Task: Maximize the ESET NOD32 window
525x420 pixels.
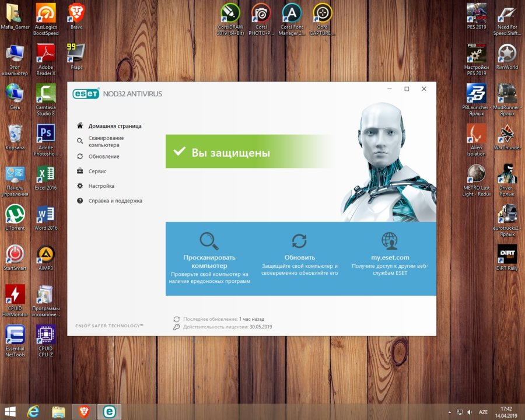Action: 407,89
